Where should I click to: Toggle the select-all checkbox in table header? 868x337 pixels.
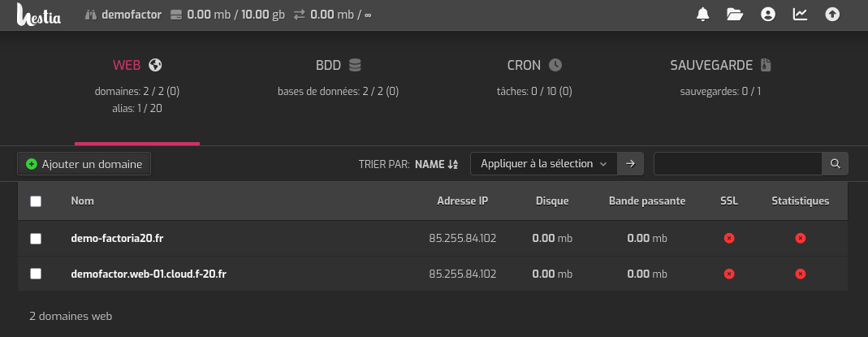pyautogui.click(x=36, y=201)
